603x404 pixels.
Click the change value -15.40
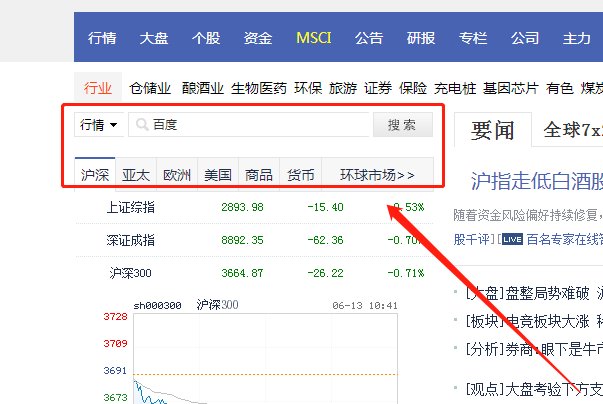[325, 207]
